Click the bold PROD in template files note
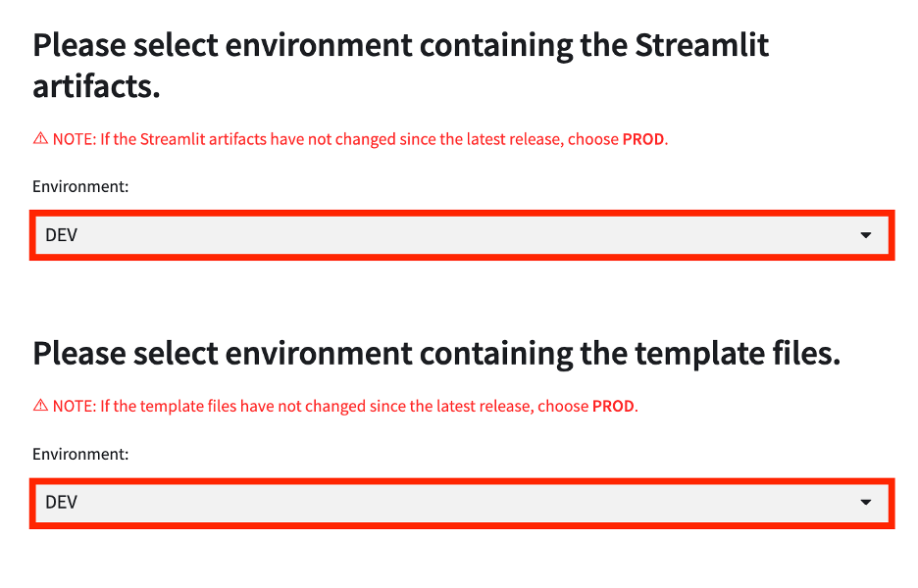This screenshot has width=918, height=588. [x=613, y=406]
